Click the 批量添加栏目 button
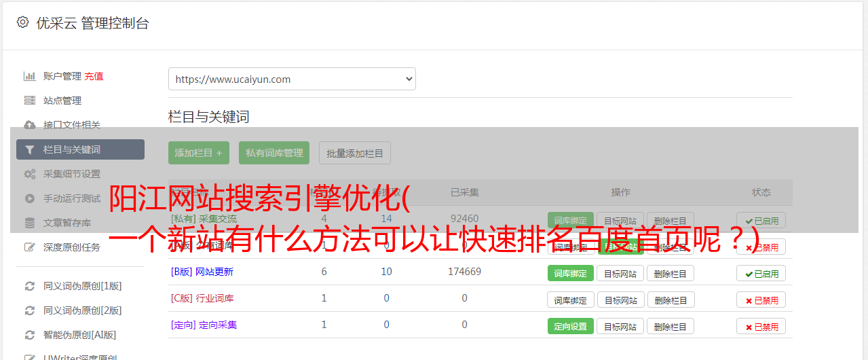The height and width of the screenshot is (360, 868). tap(355, 153)
